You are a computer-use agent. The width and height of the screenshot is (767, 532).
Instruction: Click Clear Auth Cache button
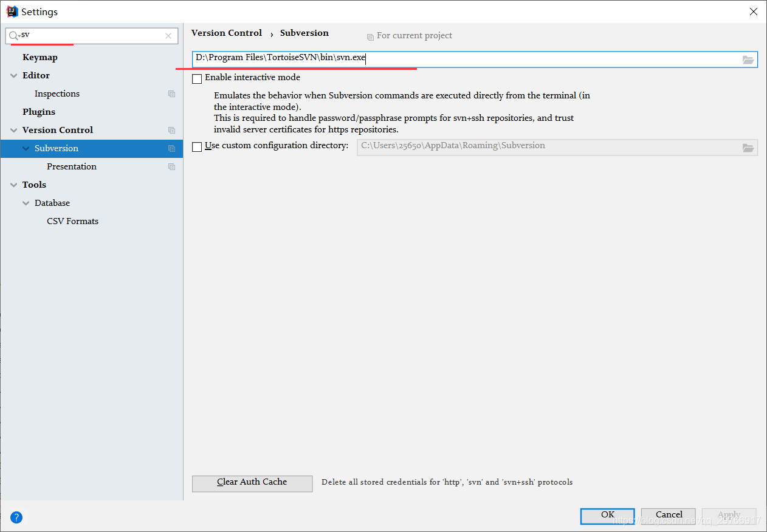pos(252,483)
